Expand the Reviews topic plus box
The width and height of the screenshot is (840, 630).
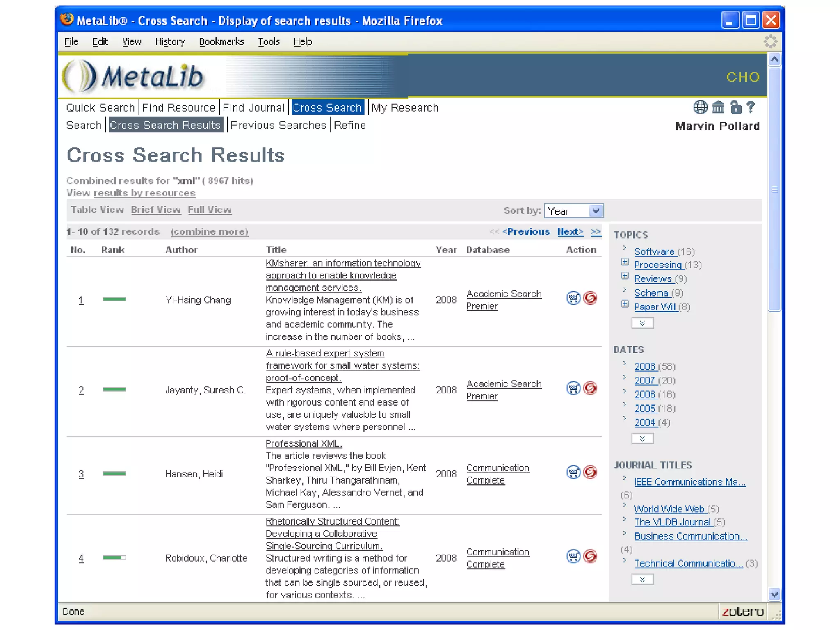[x=625, y=276]
